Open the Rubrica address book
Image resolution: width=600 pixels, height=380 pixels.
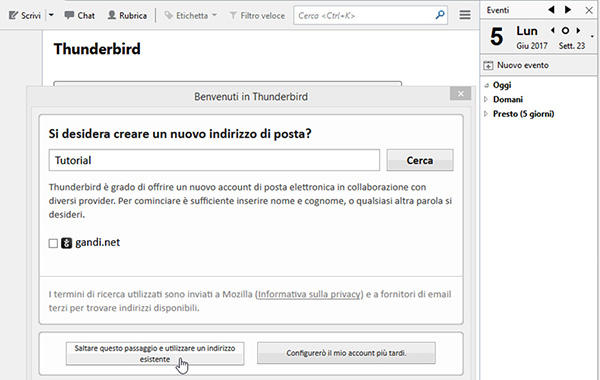tap(127, 15)
